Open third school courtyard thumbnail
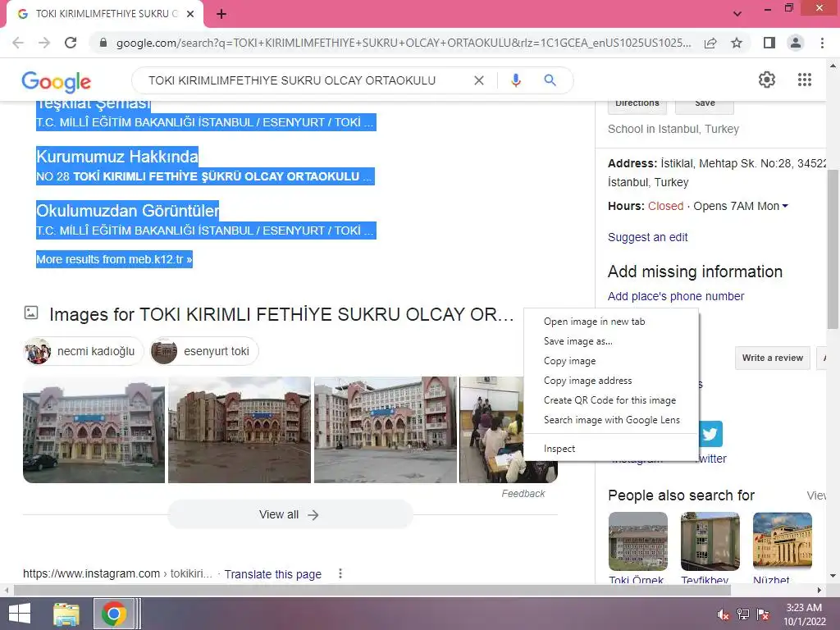This screenshot has width=840, height=630. pos(386,430)
